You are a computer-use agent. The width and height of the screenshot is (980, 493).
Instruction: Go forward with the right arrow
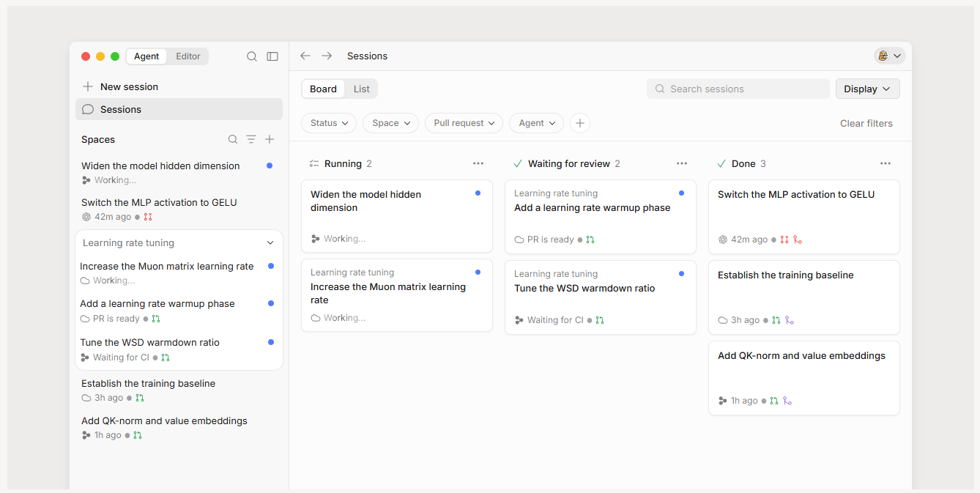click(x=327, y=56)
